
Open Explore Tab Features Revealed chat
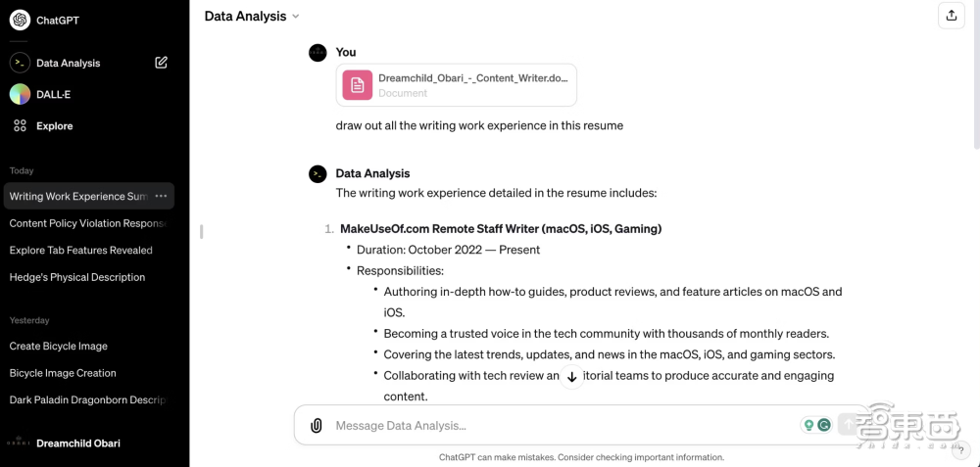point(80,250)
